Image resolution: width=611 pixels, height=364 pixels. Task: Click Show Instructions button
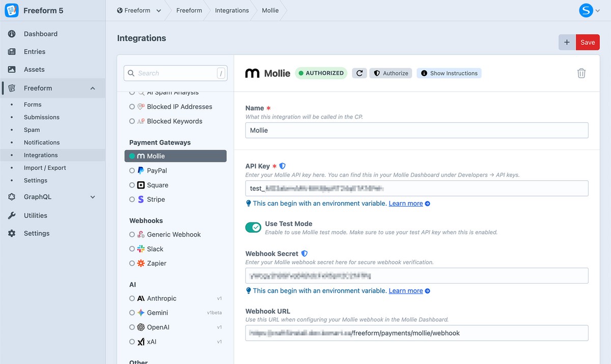[x=449, y=73]
